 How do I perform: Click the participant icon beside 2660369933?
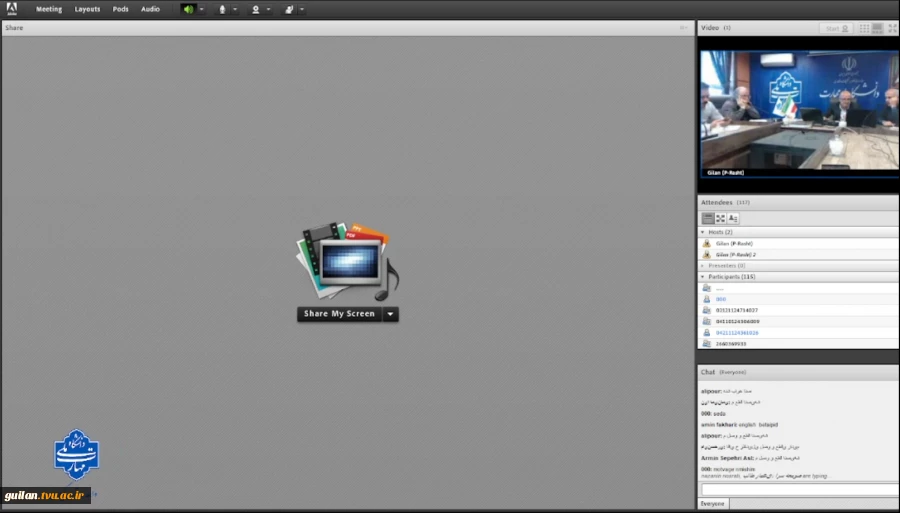click(707, 344)
